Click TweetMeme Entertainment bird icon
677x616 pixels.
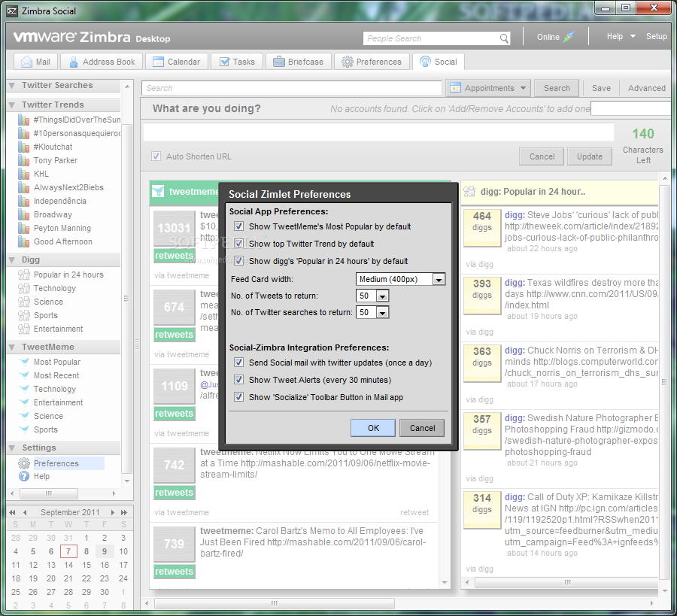coord(24,402)
